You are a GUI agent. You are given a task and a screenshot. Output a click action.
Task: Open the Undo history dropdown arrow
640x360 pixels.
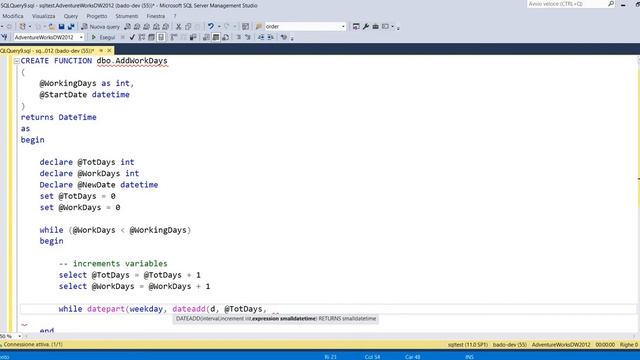tap(219, 27)
